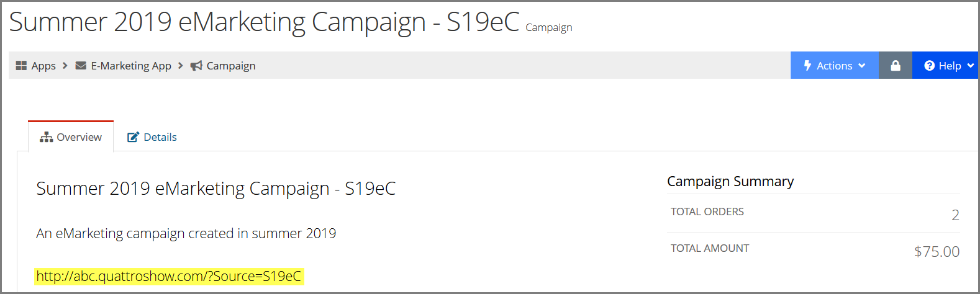Select the Overview tab
This screenshot has width=980, height=294.
click(x=71, y=136)
